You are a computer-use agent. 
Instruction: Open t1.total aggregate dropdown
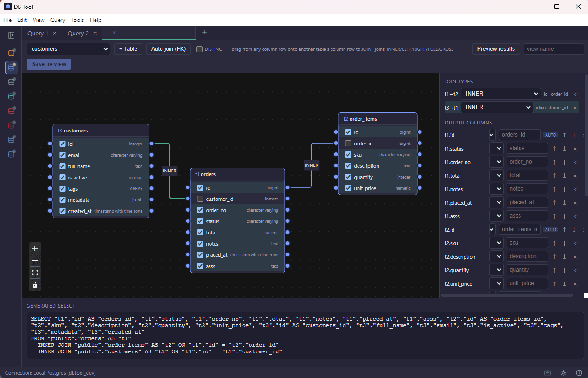point(497,176)
